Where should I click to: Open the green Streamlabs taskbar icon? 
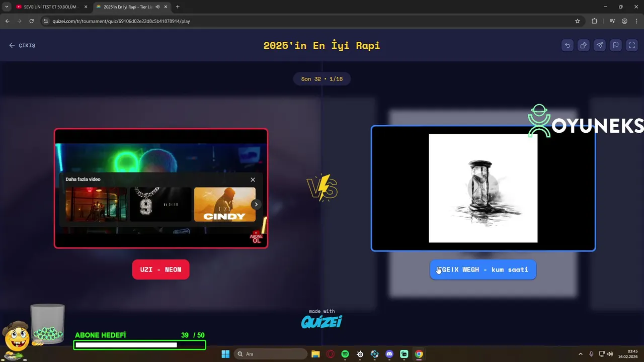point(404,354)
